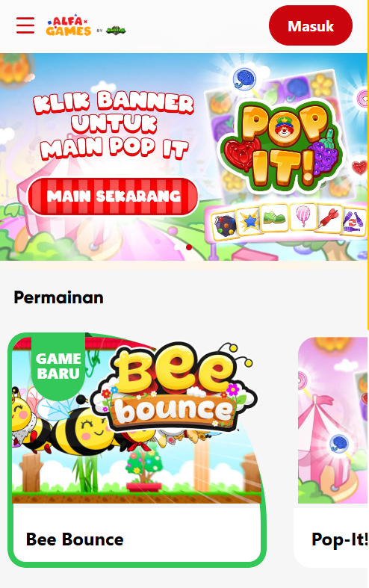This screenshot has width=369, height=588.
Task: Click the red dart tile in the banner
Action: pyautogui.click(x=329, y=220)
